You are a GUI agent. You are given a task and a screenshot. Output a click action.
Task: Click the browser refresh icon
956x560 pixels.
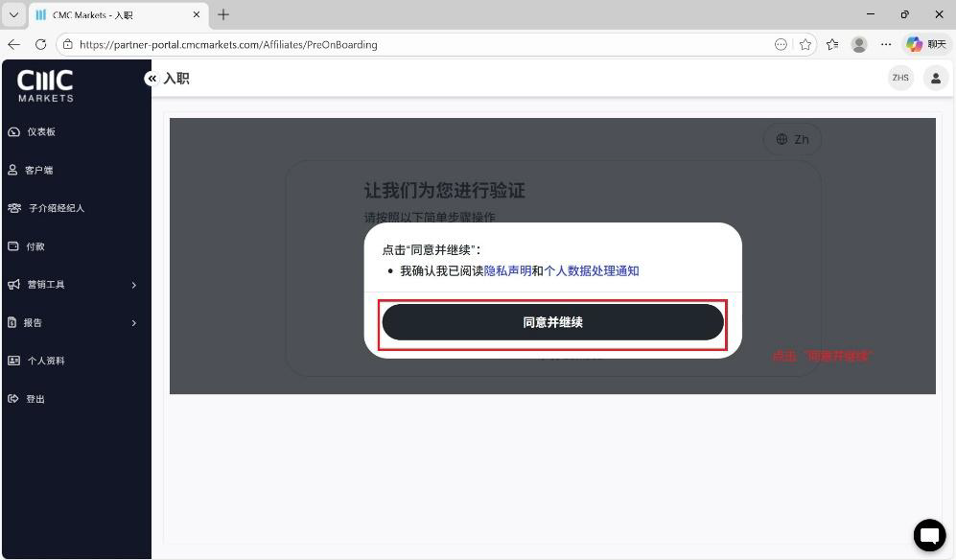[x=40, y=44]
